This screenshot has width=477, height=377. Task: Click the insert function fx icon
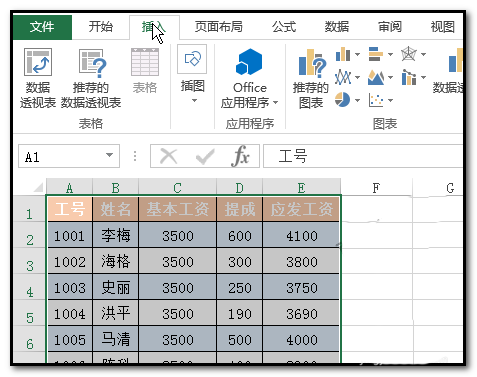click(240, 156)
